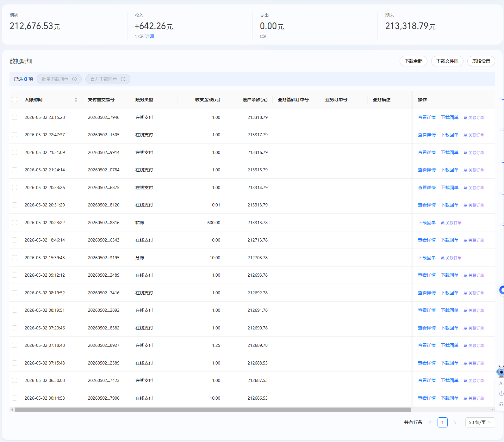Download 下载回单 for 20260502...3195 分账
This screenshot has width=504, height=442.
click(x=427, y=258)
